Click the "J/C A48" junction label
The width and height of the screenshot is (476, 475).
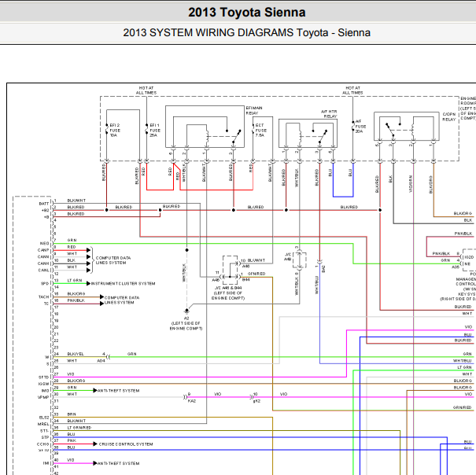[288, 257]
